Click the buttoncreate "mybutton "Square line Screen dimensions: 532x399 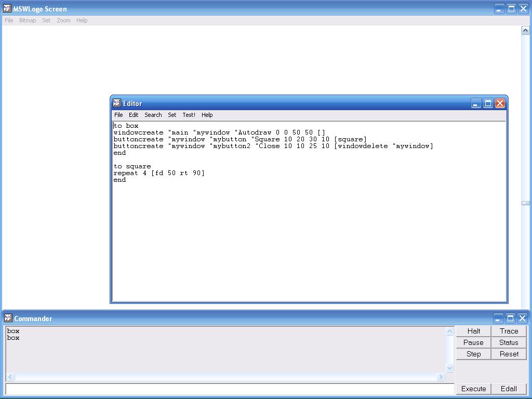[240, 139]
